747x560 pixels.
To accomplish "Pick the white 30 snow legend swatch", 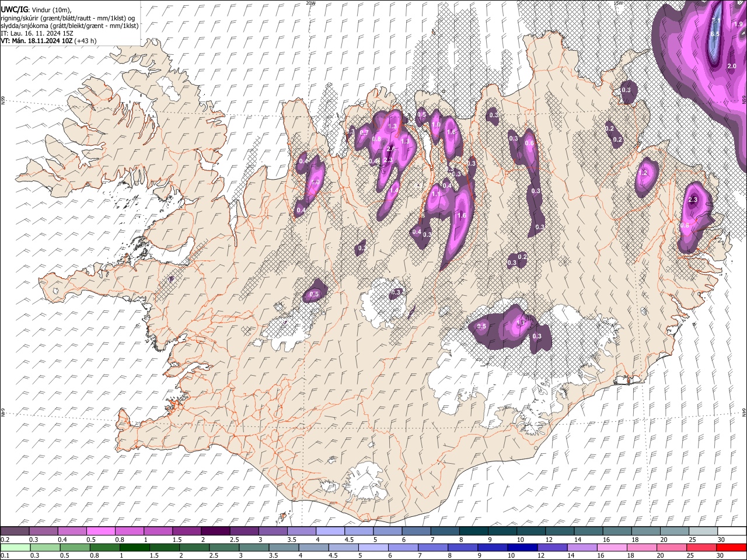I will tap(732, 531).
